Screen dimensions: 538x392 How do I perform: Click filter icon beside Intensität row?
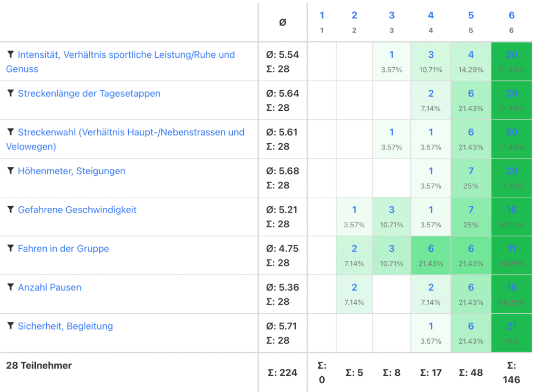click(10, 55)
